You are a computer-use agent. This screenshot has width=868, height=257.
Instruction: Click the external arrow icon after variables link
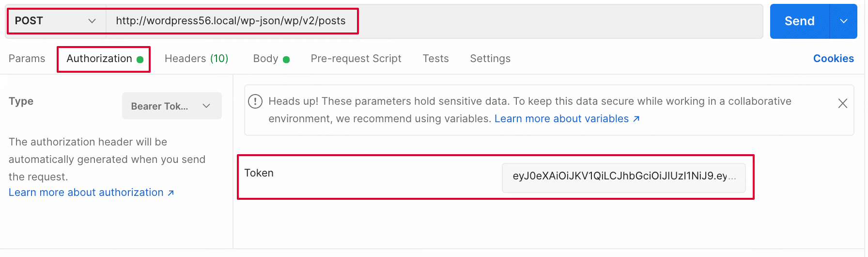pyautogui.click(x=636, y=119)
